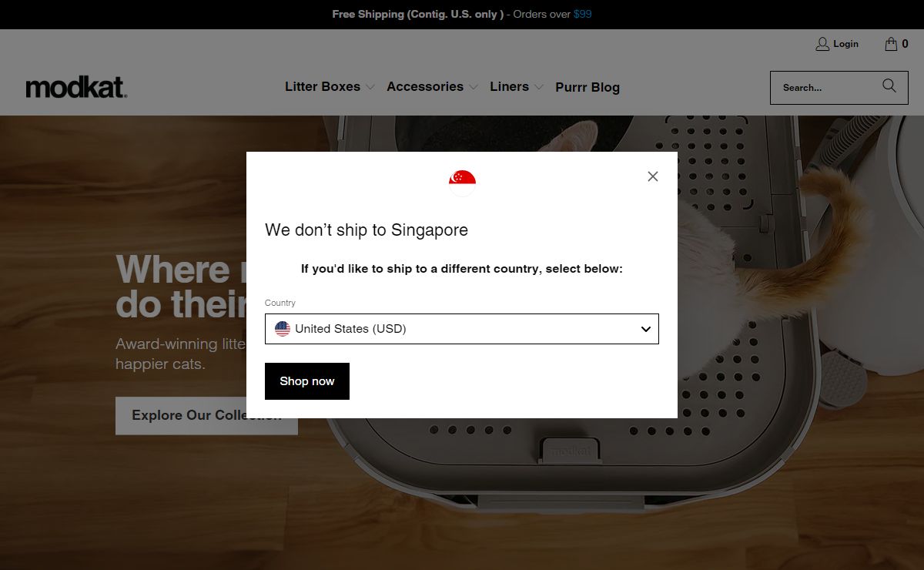
Task: Click the $99 free shipping link
Action: (x=583, y=14)
